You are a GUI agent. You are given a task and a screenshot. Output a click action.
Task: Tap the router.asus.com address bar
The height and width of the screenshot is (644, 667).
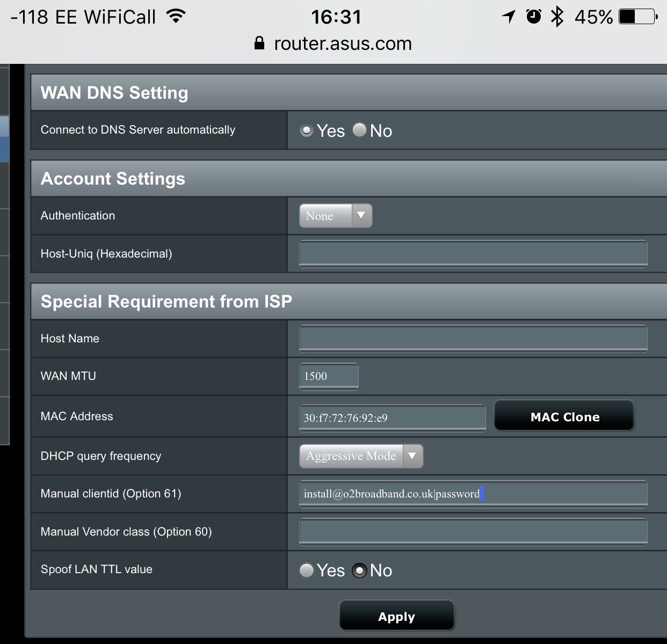343,43
